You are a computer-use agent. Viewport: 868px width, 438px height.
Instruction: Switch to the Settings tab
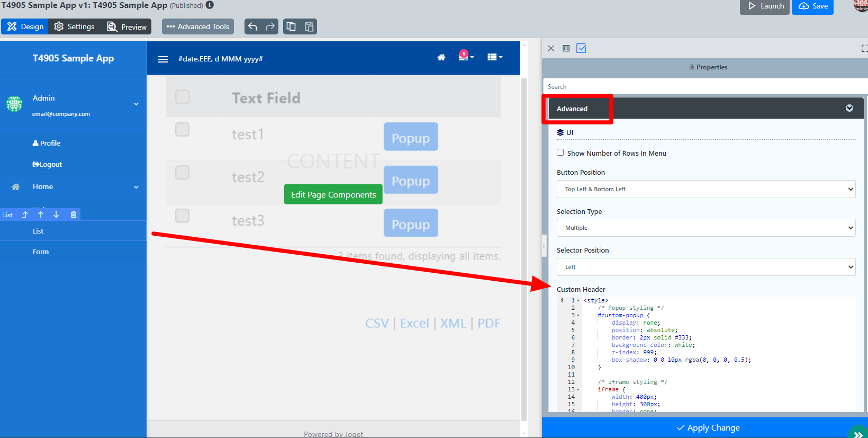tap(75, 26)
